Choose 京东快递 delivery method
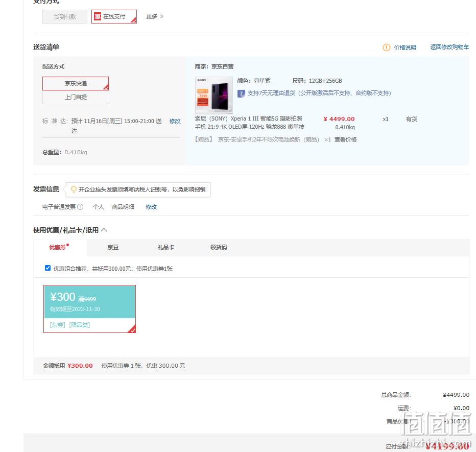The image size is (476, 452). click(x=76, y=83)
